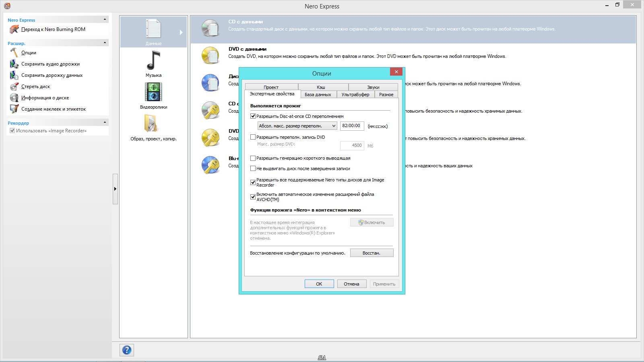Click the 82:00:00 overburn time field
This screenshot has height=362, width=644.
point(352,126)
